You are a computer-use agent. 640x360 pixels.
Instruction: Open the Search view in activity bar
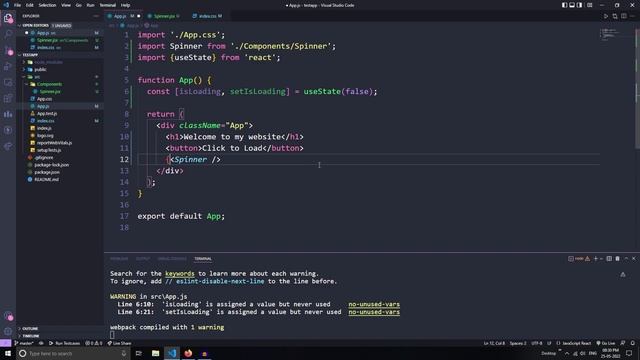(x=8, y=34)
